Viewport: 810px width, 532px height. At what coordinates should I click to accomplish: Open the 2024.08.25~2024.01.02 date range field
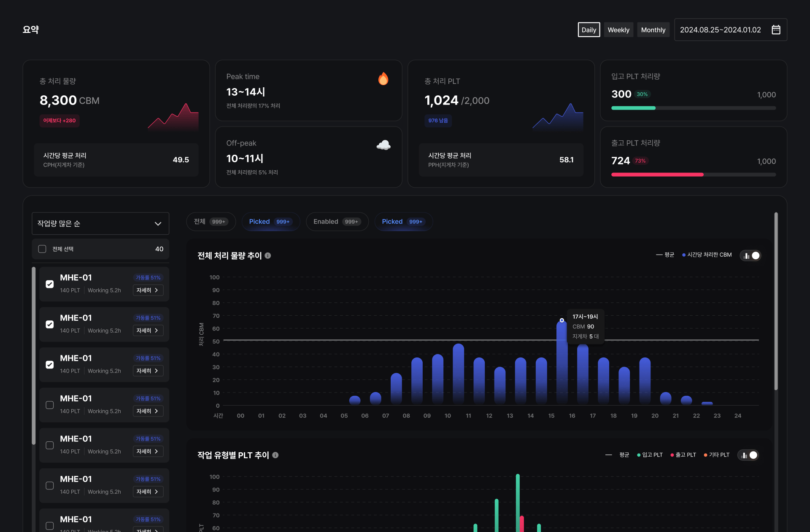(721, 30)
